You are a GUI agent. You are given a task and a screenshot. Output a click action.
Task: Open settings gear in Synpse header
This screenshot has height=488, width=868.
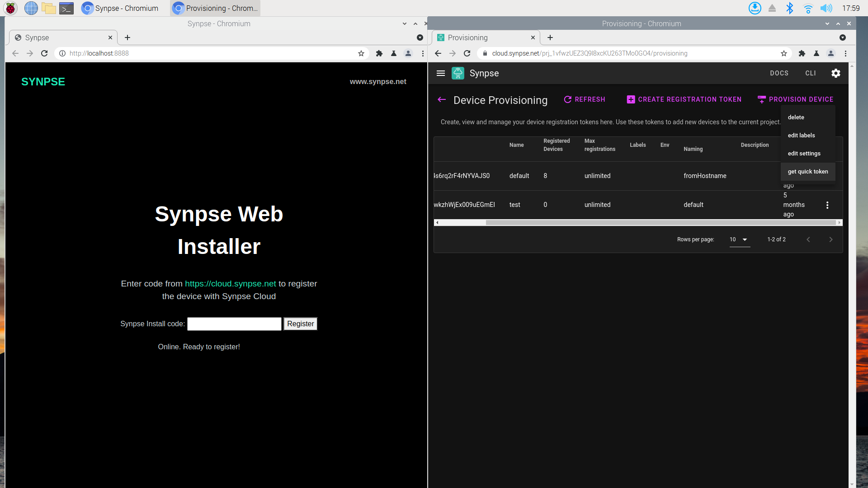click(835, 73)
